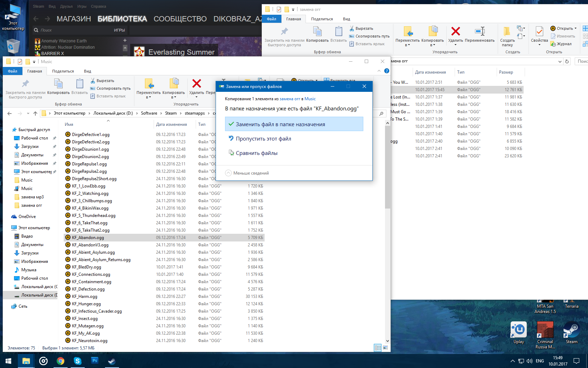
Task: Open recent locations dropdown in Music window
Action: [x=28, y=113]
